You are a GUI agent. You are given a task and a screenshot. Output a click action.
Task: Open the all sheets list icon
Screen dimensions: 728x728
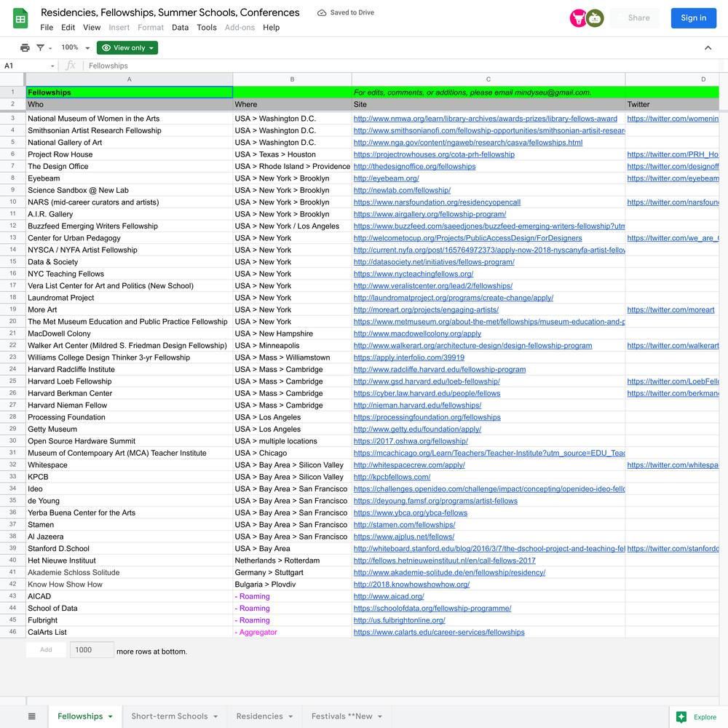point(31,716)
